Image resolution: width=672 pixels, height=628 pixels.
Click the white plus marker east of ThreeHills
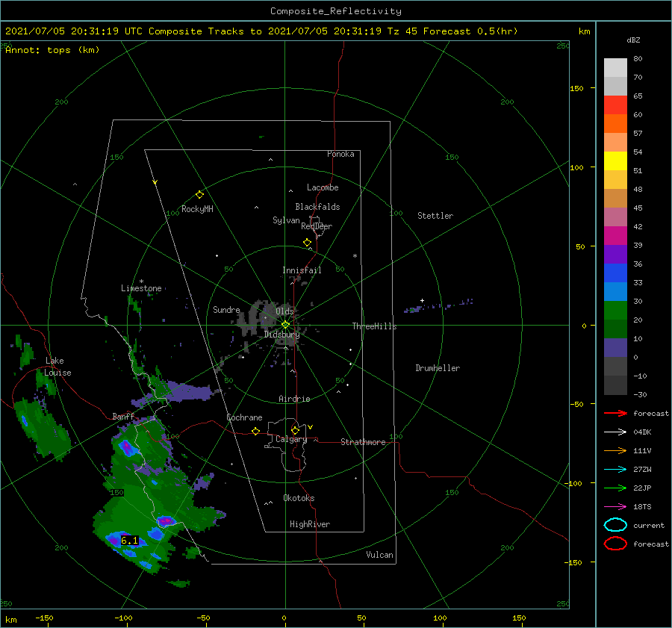pyautogui.click(x=422, y=300)
